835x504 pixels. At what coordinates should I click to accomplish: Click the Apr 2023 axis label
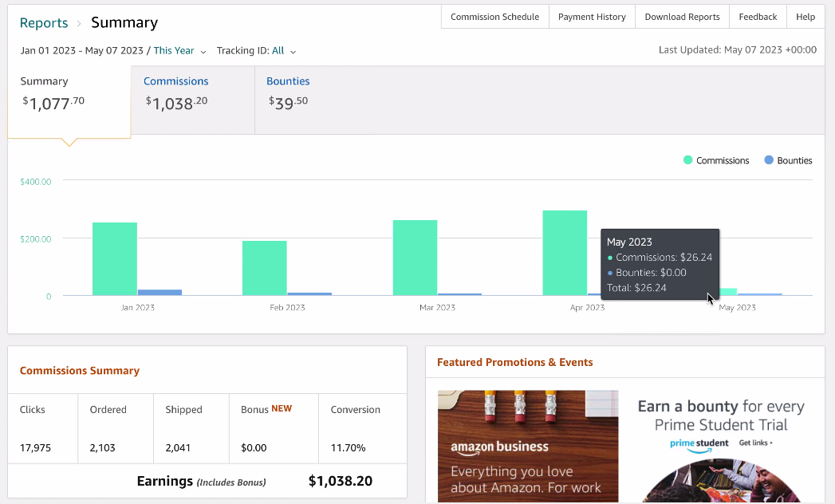[588, 307]
